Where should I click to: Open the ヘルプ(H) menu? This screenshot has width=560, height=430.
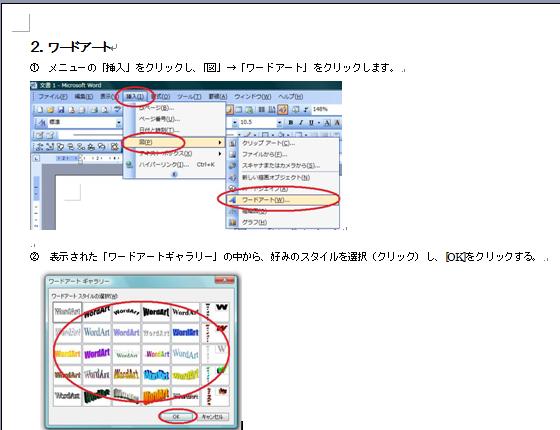point(290,96)
